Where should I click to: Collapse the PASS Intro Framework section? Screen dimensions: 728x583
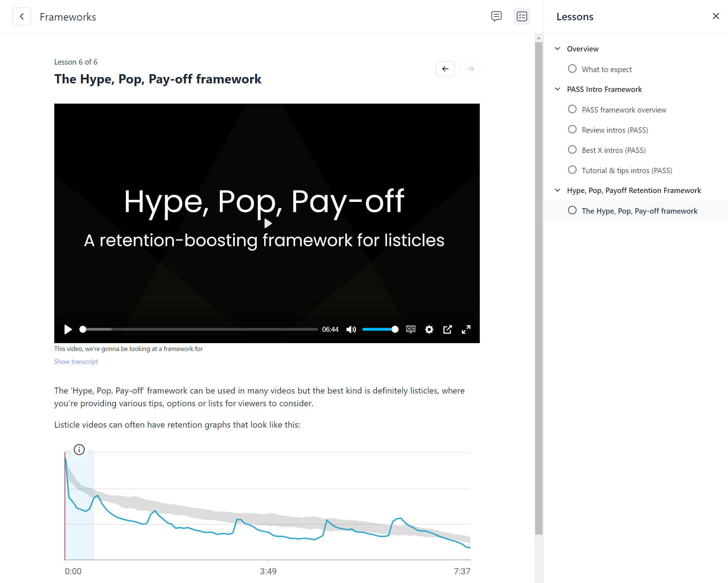tap(557, 89)
